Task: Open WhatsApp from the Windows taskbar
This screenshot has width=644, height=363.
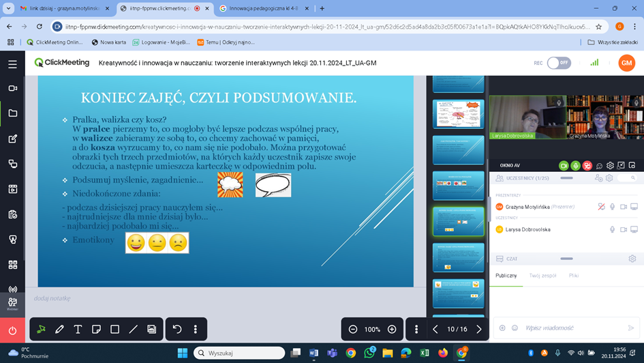Action: [369, 353]
